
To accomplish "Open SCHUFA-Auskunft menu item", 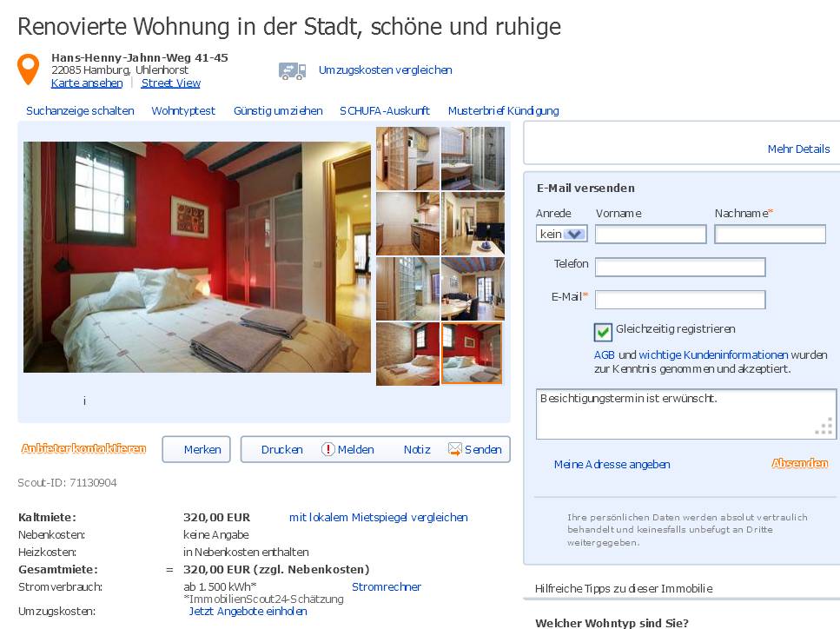I will 385,111.
